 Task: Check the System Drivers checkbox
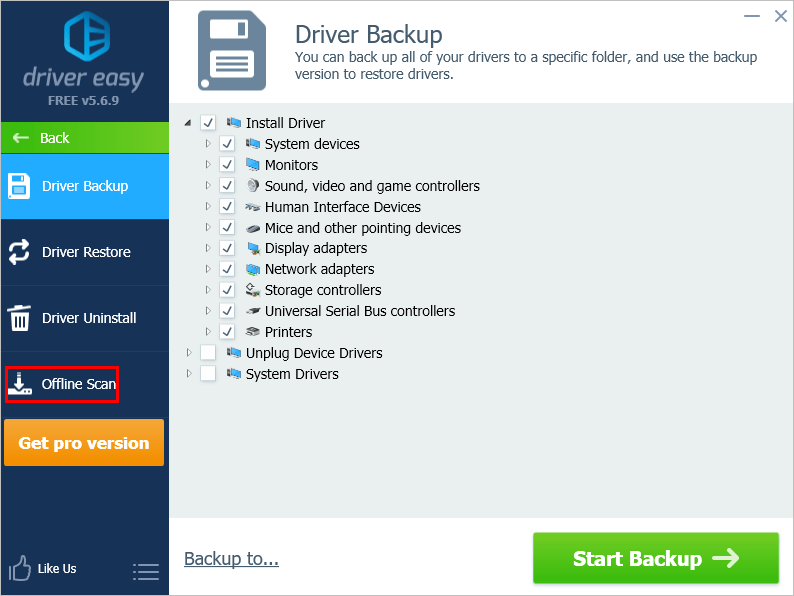tap(208, 374)
